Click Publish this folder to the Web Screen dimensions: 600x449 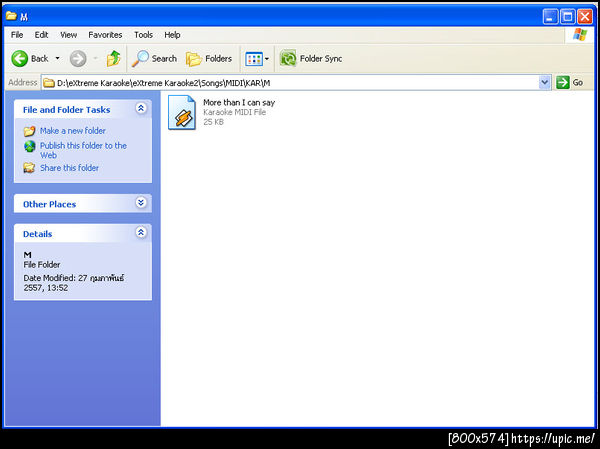click(x=83, y=150)
